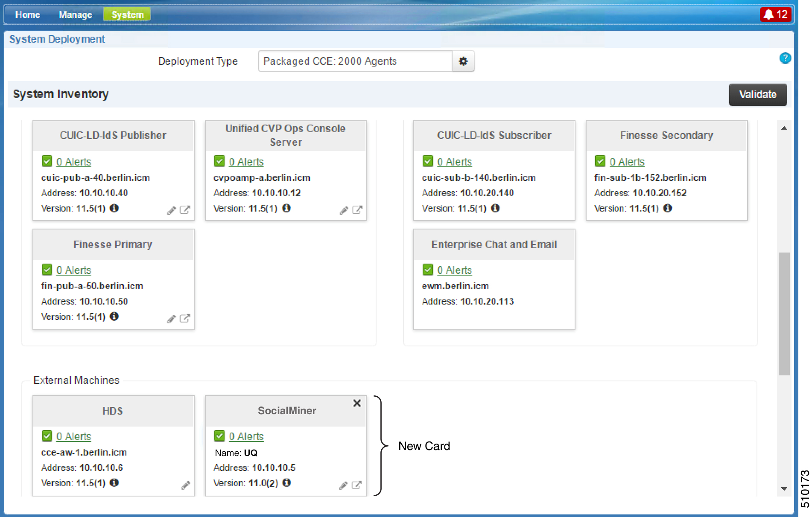
Task: Edit Finesse Primary with pencil icon
Action: pyautogui.click(x=172, y=319)
